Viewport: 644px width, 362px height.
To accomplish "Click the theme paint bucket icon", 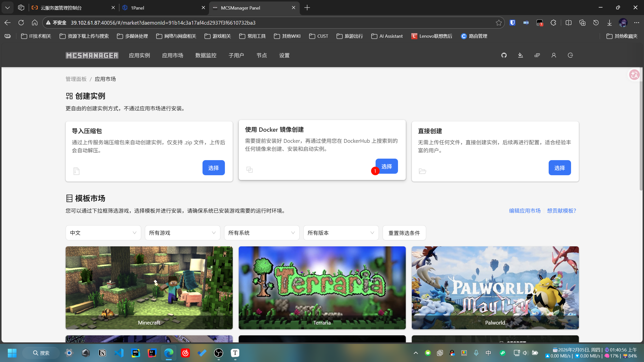I will click(520, 55).
